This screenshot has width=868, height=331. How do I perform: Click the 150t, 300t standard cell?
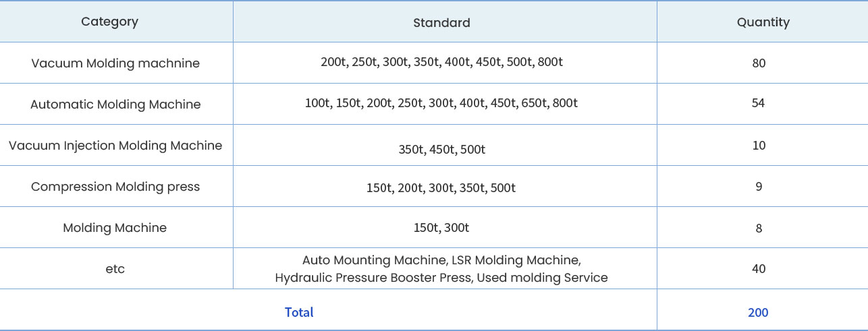click(x=441, y=228)
